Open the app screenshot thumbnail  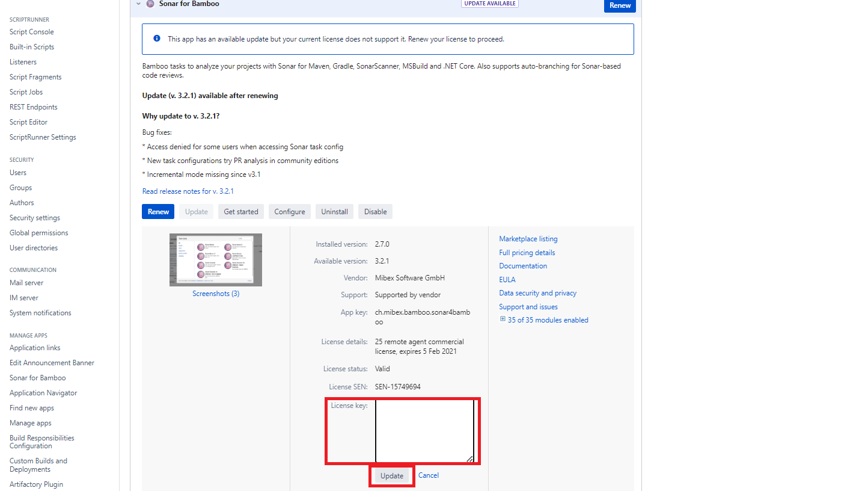point(216,260)
